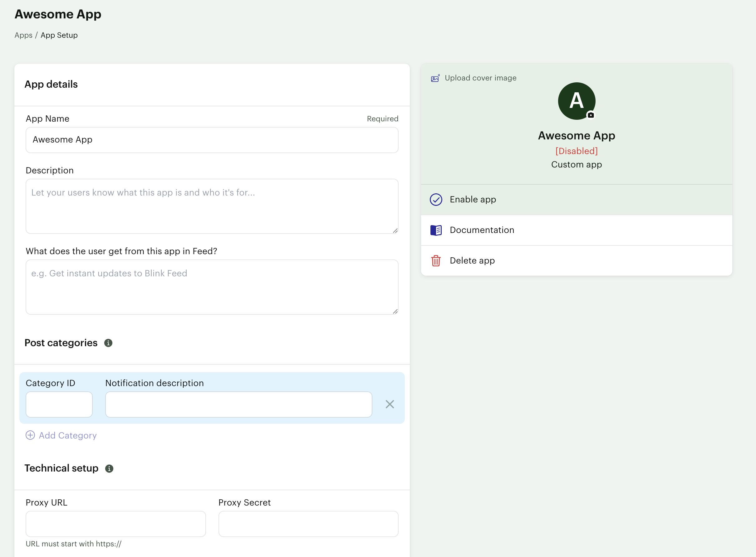Click the Proxy Secret label
The height and width of the screenshot is (557, 756).
click(x=245, y=502)
